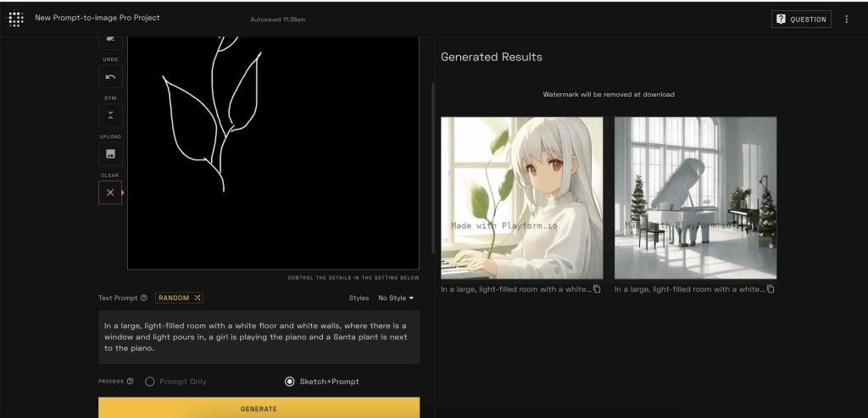Open the anime girl generated thumbnail

point(521,198)
